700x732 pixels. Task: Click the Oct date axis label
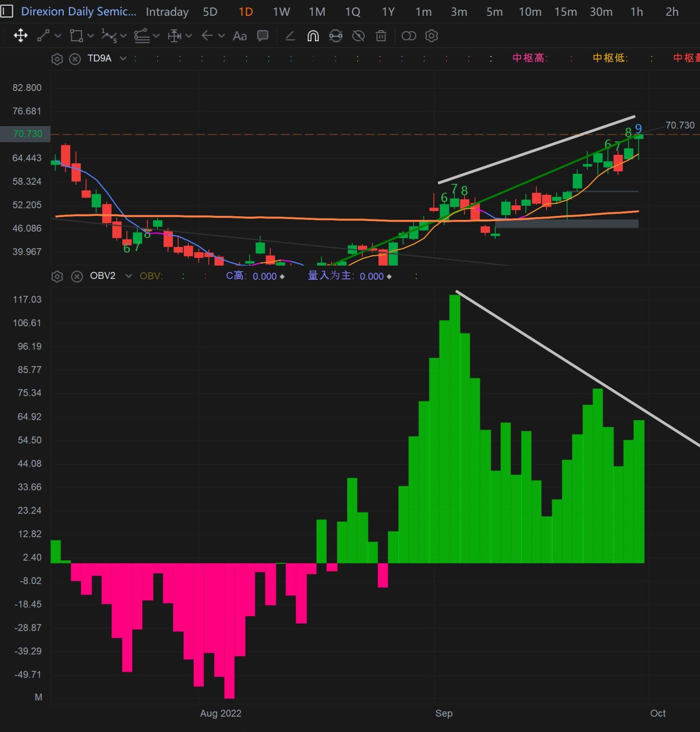(658, 713)
